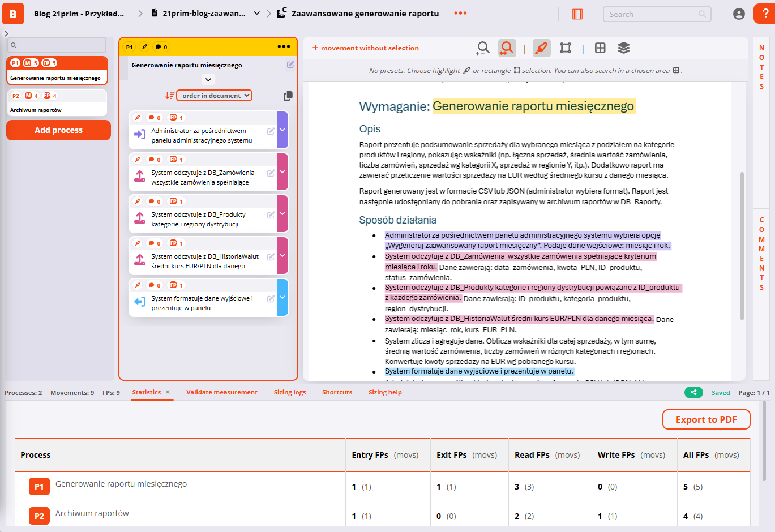The height and width of the screenshot is (532, 775).
Task: Open the order in document dropdown
Action: tap(215, 96)
